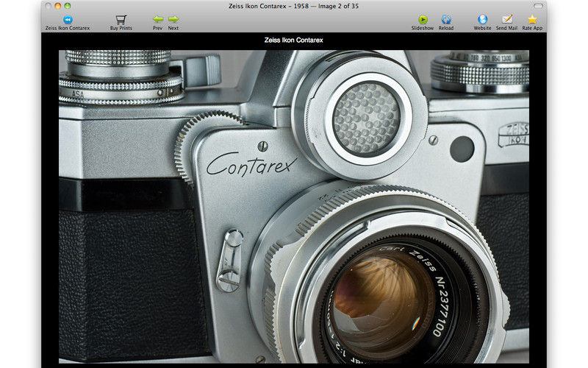Click the Contarex camera photo
Viewport: 588px width, 368px height.
pyautogui.click(x=293, y=207)
